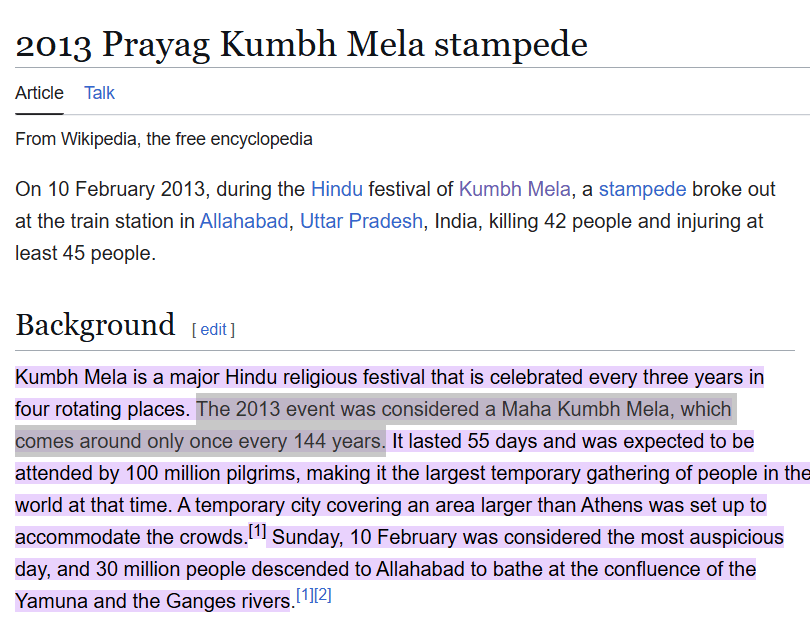The height and width of the screenshot is (621, 810).
Task: Open citation [1] after 'accommodate the crowds'
Action: tap(257, 531)
